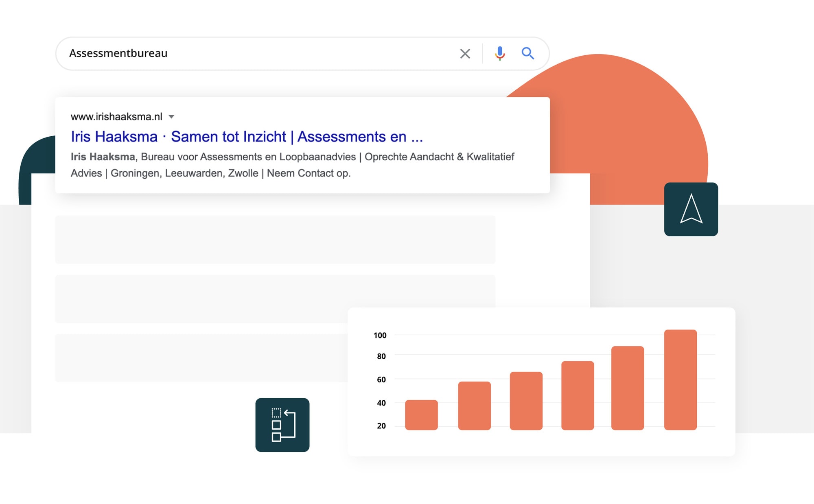
Task: Expand the dropdown arrow beside www.irishaaksma.nl
Action: click(171, 117)
